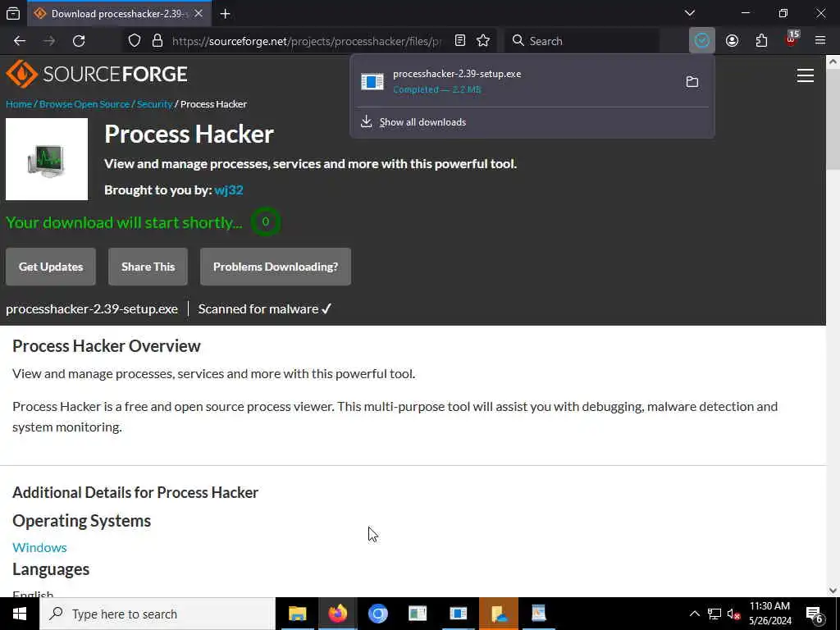840x630 pixels.
Task: Click the site padlock icon
Action: click(157, 41)
